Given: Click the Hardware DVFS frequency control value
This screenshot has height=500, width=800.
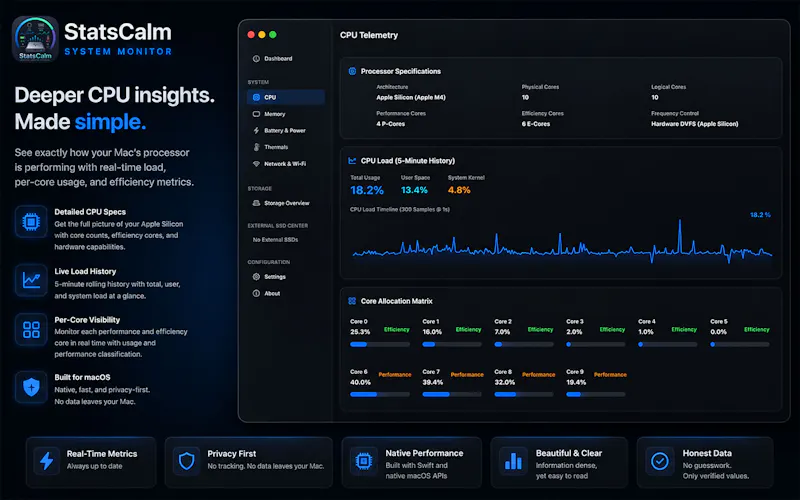Looking at the screenshot, I should [x=694, y=124].
